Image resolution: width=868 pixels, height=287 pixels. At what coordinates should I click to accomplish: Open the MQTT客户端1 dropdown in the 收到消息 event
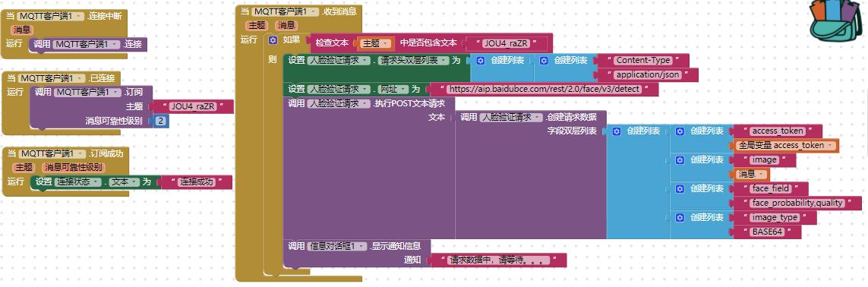pyautogui.click(x=285, y=11)
